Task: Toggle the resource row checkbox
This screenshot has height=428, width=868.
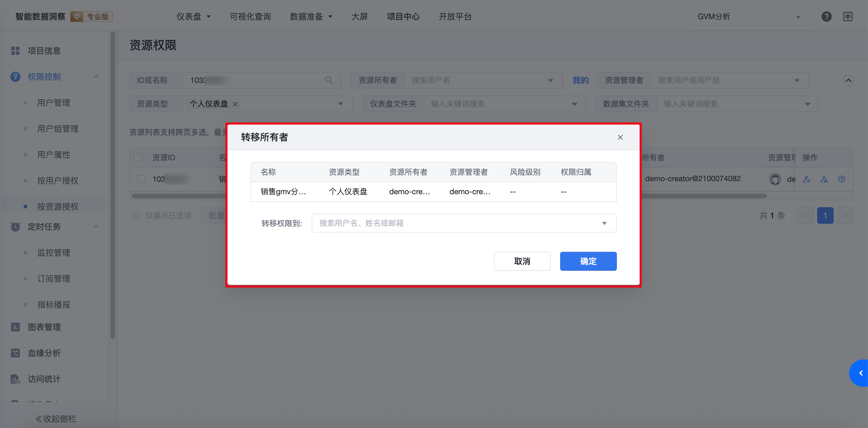Action: pos(141,179)
